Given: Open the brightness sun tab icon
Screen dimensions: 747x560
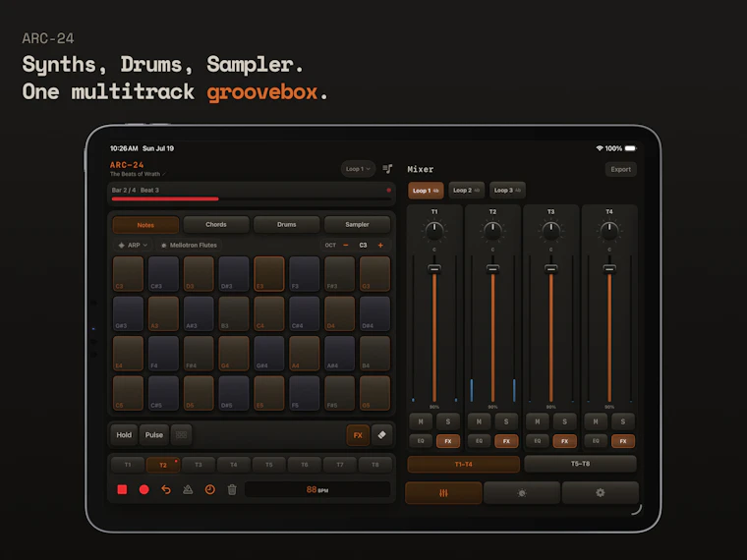Looking at the screenshot, I should coord(522,493).
